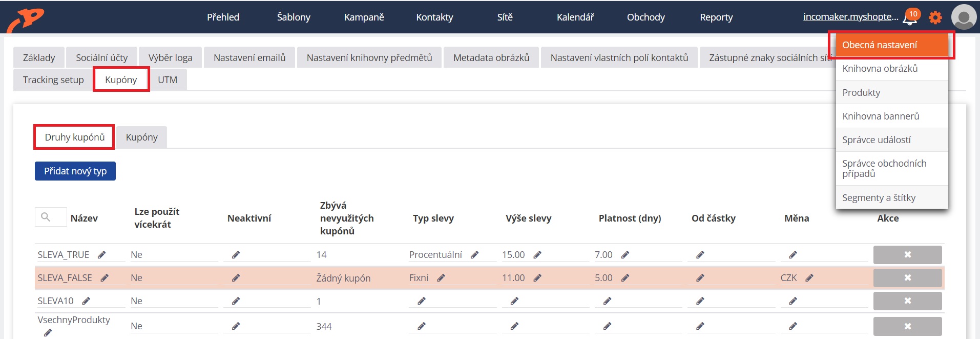Edit Měna pencil in SLEVA_TRUE row
Screen dimensions: 980x339
click(x=793, y=254)
